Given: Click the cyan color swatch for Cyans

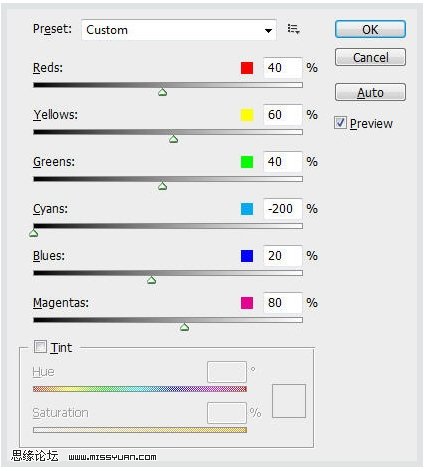Looking at the screenshot, I should point(247,209).
